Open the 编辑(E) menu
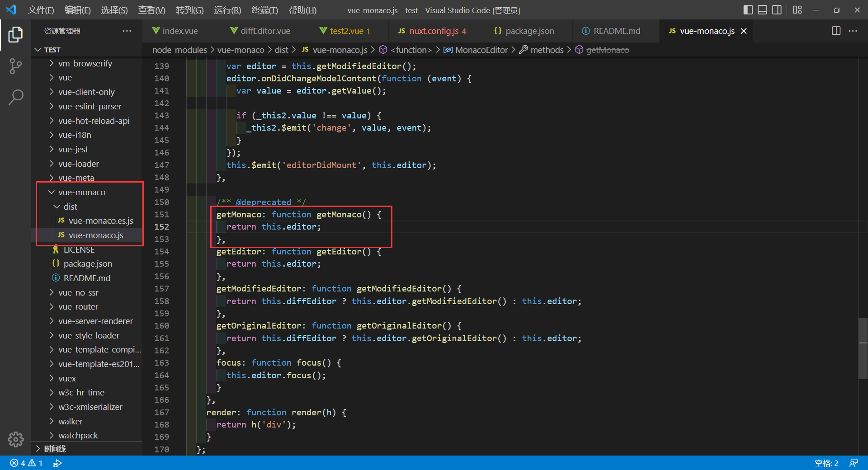 (x=77, y=10)
